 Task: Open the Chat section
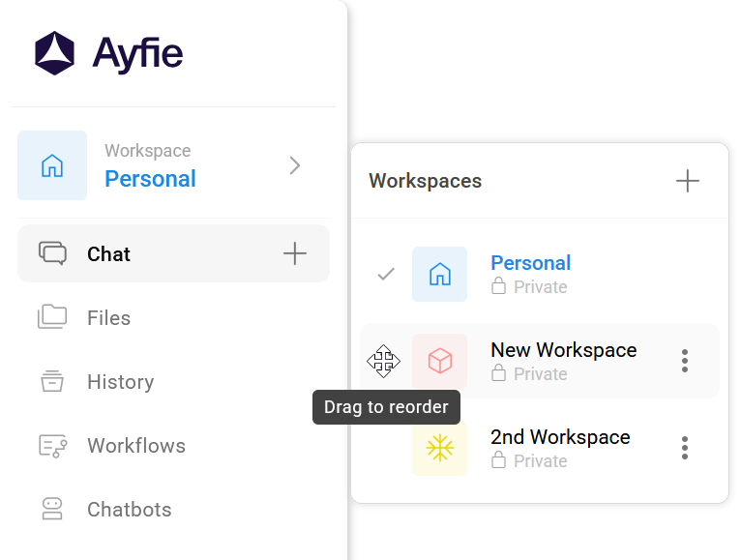pos(108,254)
